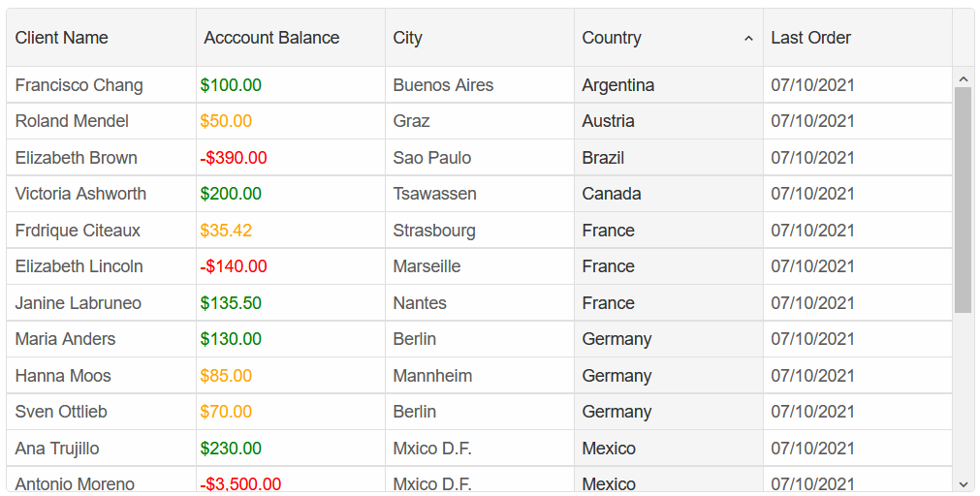Select the Canada country cell
Image resolution: width=980 pixels, height=496 pixels.
669,194
